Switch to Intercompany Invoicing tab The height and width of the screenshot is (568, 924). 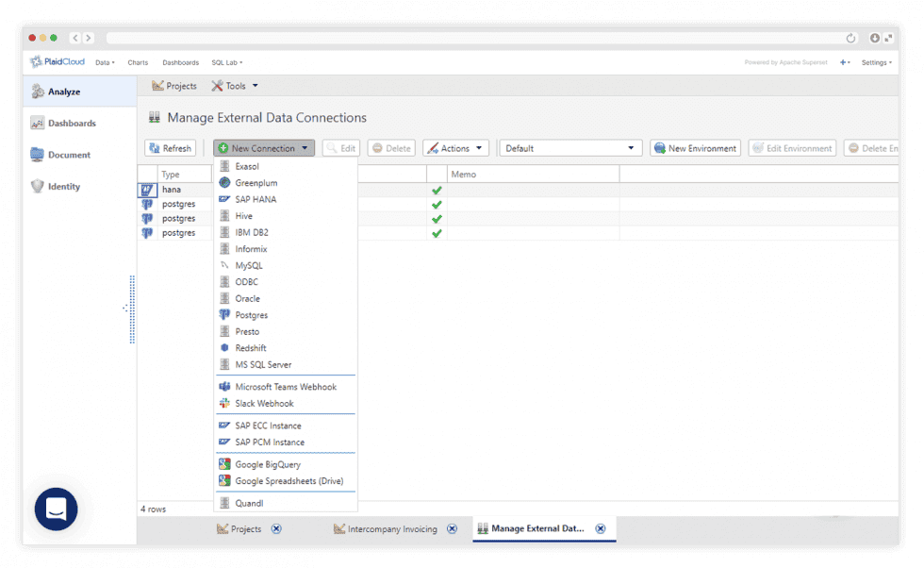click(386, 529)
